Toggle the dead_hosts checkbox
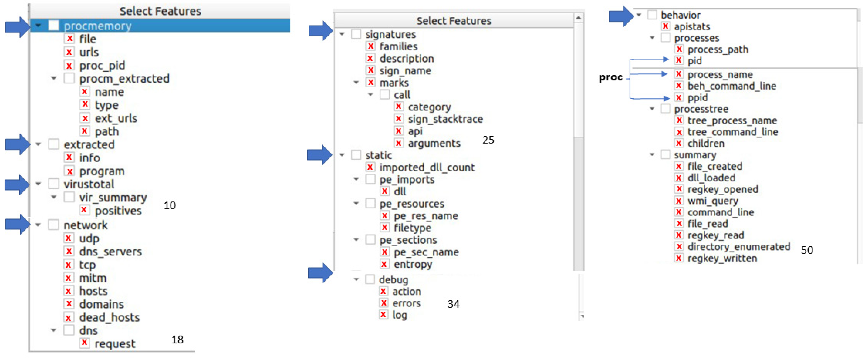 coord(69,317)
